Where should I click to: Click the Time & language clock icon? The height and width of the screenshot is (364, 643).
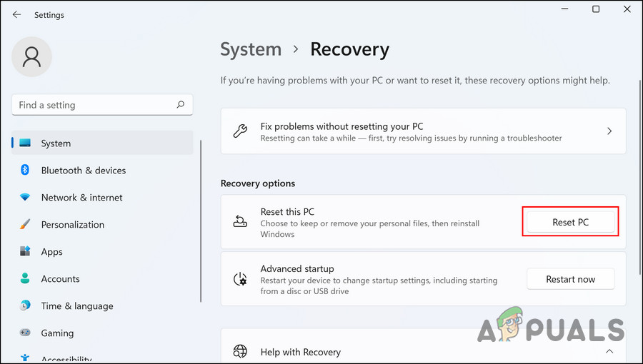[x=25, y=305]
